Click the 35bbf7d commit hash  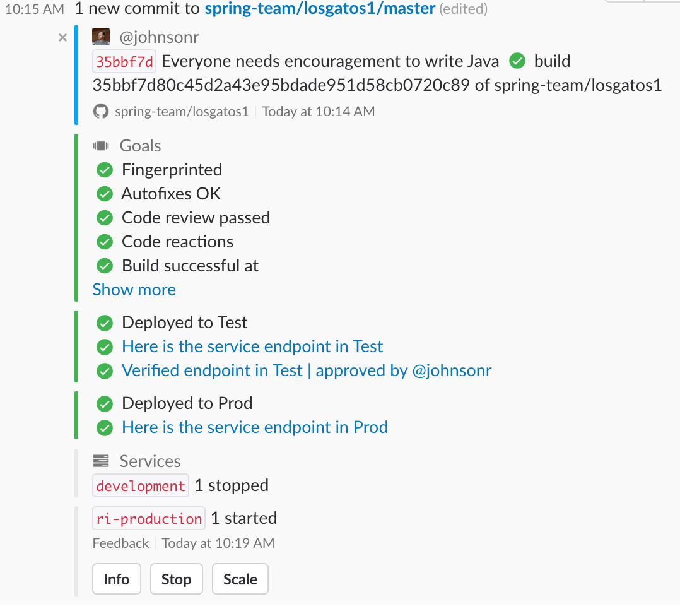tap(124, 62)
